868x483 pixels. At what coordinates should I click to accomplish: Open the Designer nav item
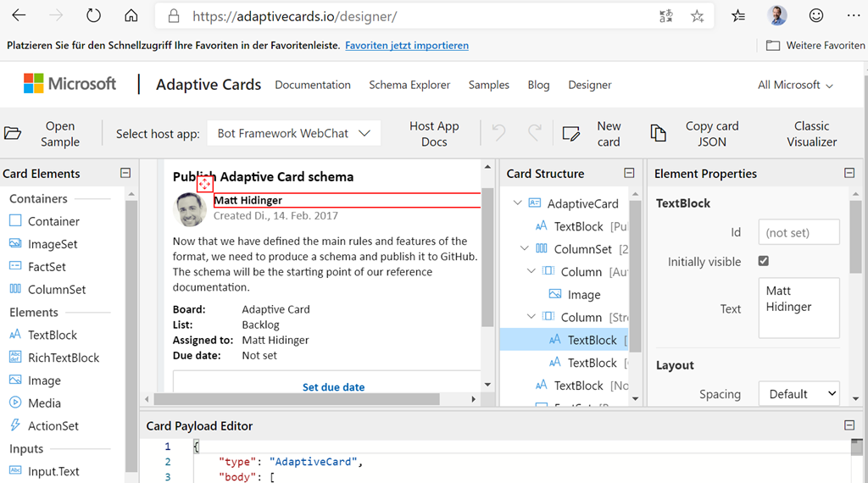coord(590,85)
